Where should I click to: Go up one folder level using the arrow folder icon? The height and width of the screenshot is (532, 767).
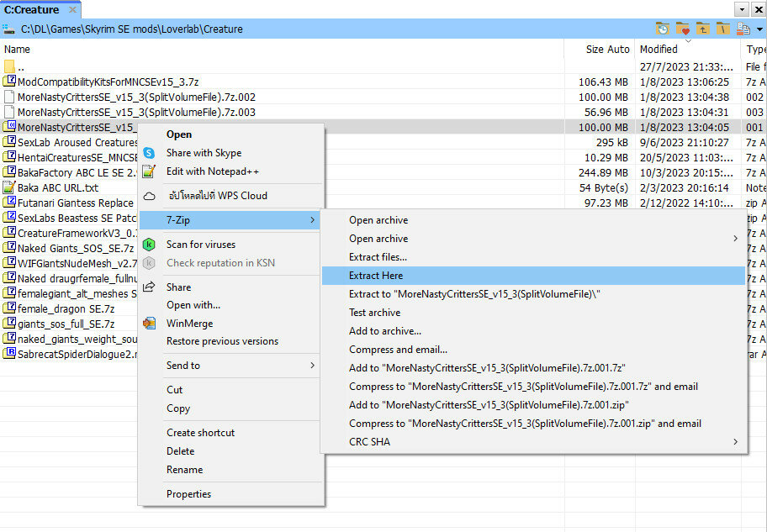tap(703, 29)
